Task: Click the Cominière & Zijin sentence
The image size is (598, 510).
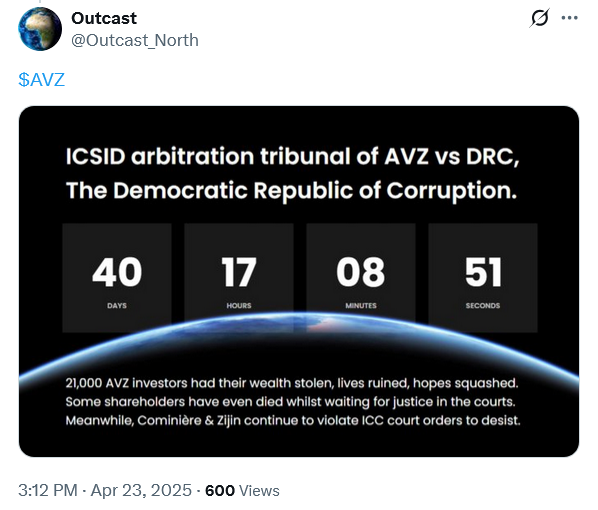Action: (x=293, y=420)
